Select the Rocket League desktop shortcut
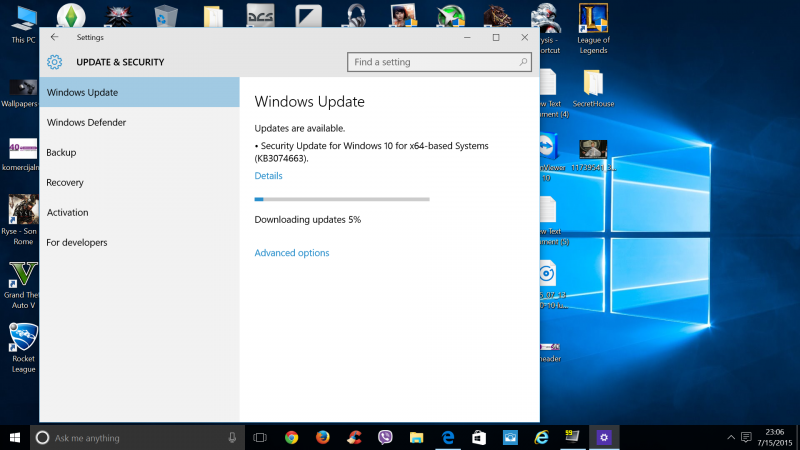 coord(23,348)
